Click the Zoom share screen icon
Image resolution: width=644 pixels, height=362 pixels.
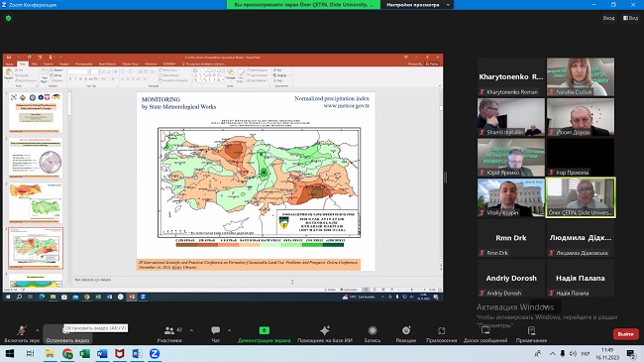(x=265, y=330)
